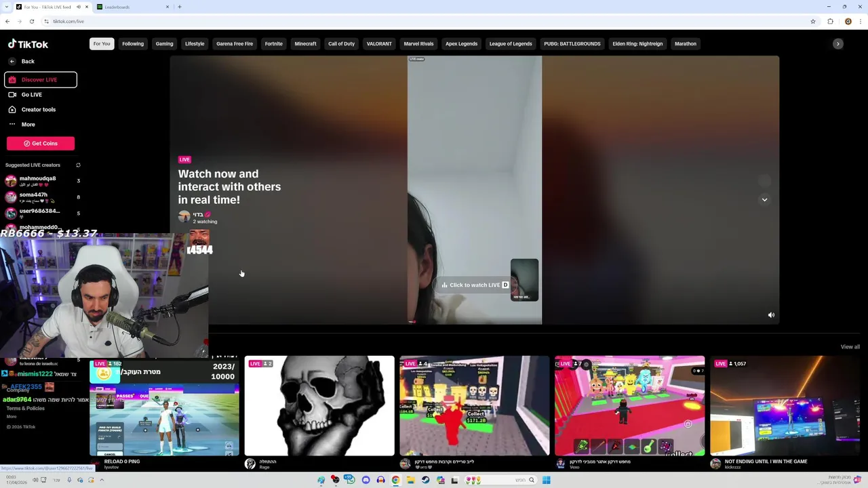868x488 pixels.
Task: Open Chrome from the taskbar
Action: click(395, 481)
